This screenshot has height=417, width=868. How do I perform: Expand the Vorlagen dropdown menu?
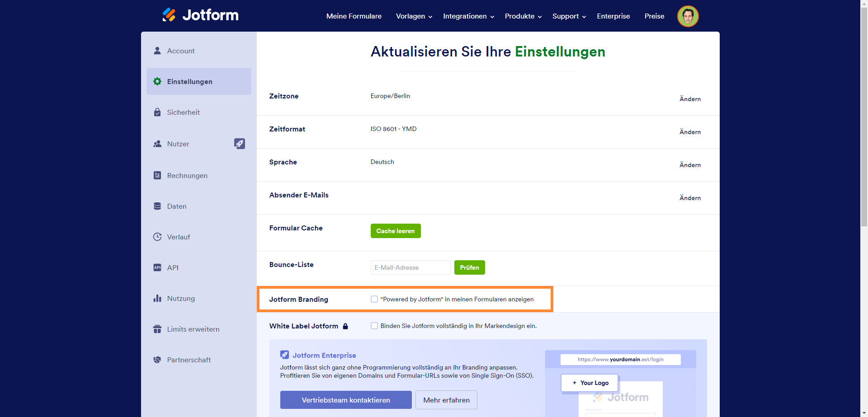[414, 16]
